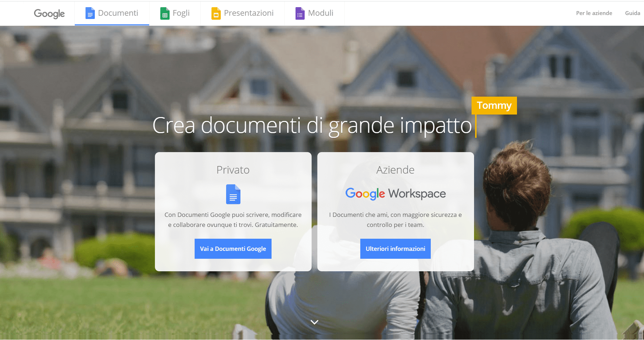
Task: Select the Privato card heading
Action: (233, 170)
